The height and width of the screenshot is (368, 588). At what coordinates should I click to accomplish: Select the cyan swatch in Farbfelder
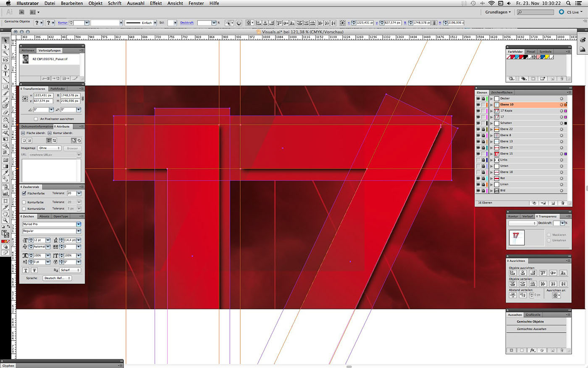pyautogui.click(x=517, y=57)
